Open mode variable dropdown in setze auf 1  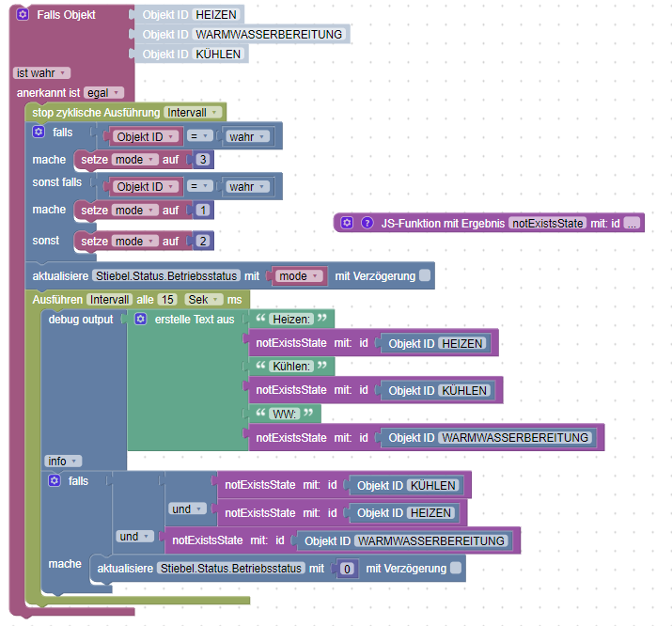pyautogui.click(x=135, y=210)
